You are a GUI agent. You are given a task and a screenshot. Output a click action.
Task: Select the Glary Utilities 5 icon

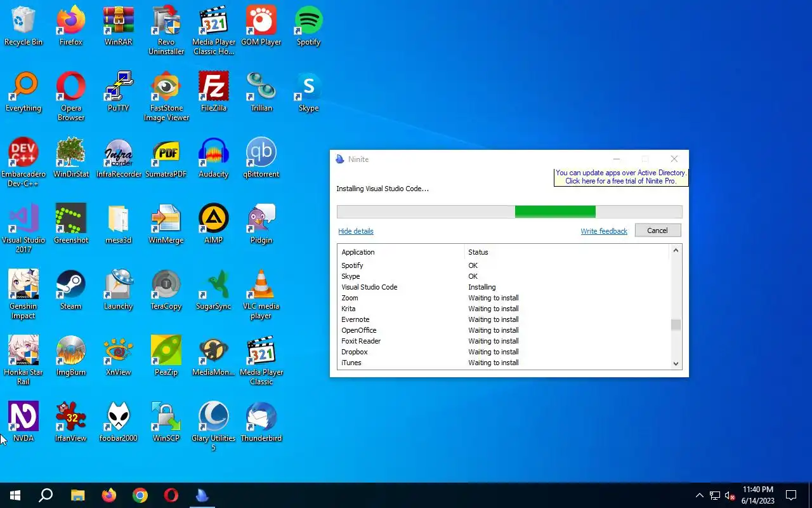pos(214,427)
